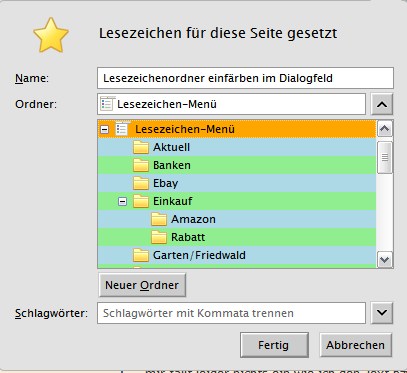The height and width of the screenshot is (373, 407).
Task: Click the Amazon folder icon
Action: 159,219
